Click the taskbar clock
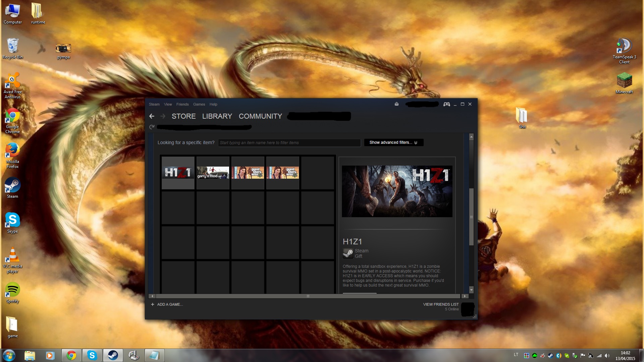This screenshot has height=362, width=644. pos(625,356)
